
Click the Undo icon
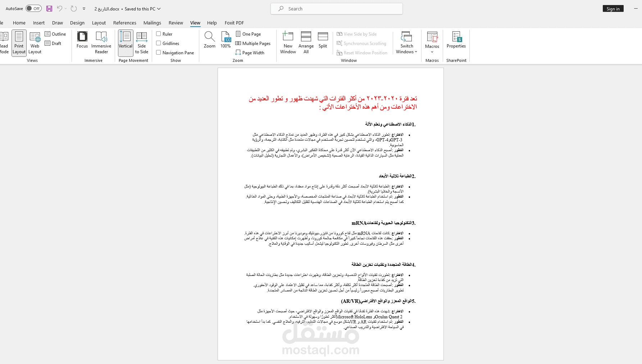(x=59, y=9)
